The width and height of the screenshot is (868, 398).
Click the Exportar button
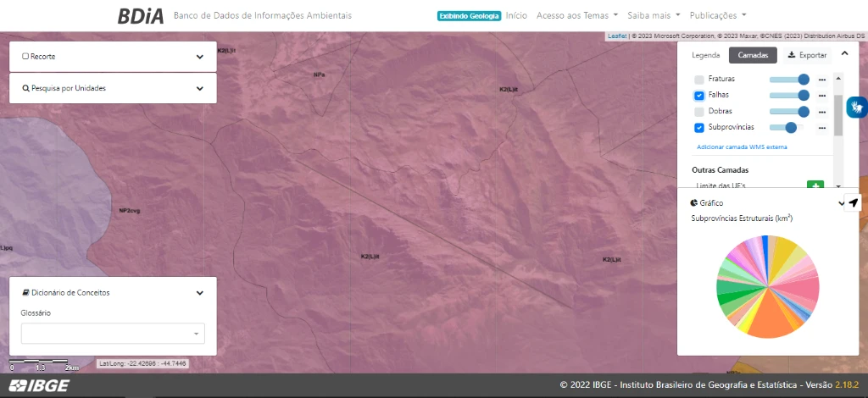tap(807, 55)
